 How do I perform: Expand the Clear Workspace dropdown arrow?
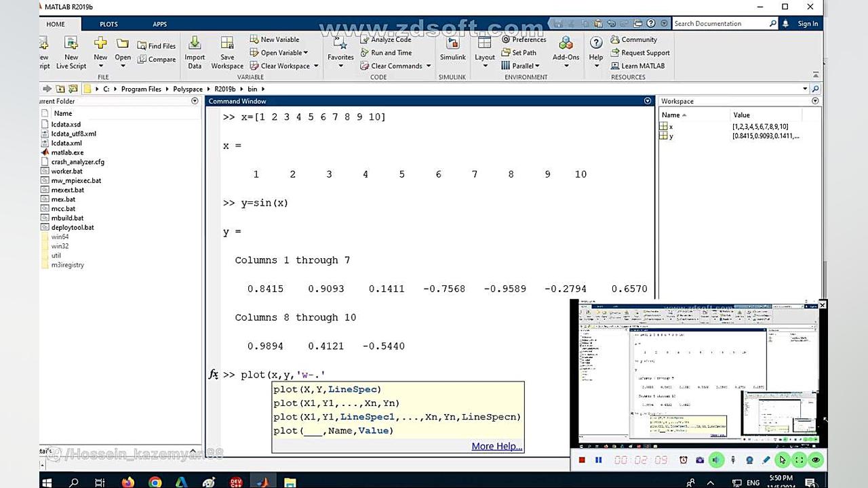pyautogui.click(x=316, y=66)
